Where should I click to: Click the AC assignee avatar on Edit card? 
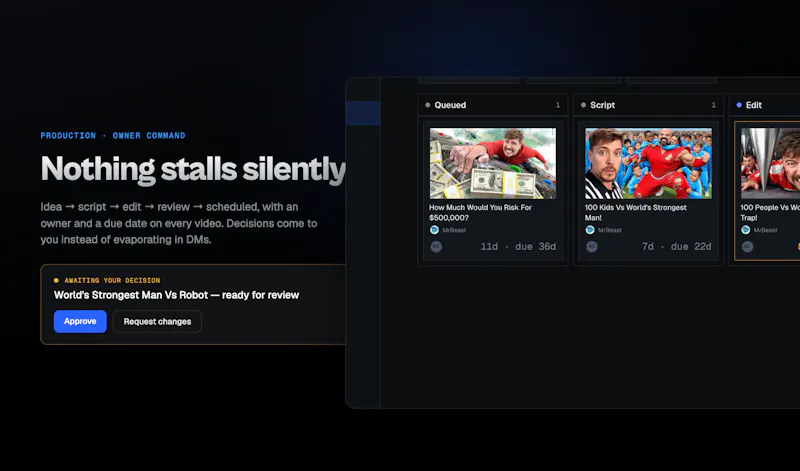(x=747, y=246)
